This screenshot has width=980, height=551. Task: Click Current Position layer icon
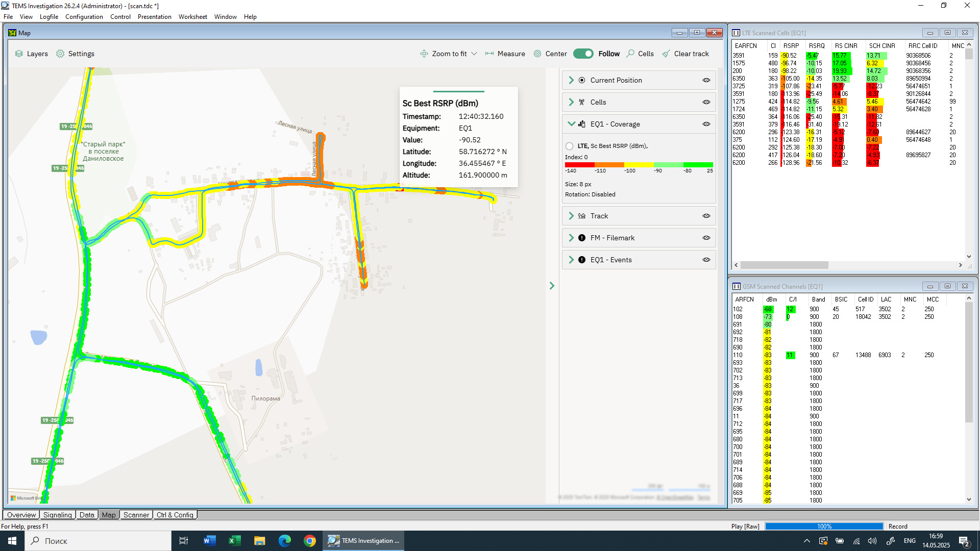[582, 80]
